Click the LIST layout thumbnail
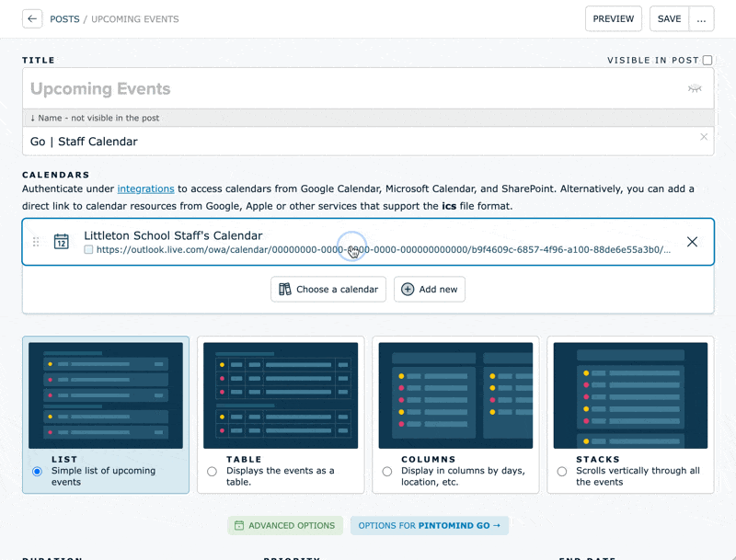Image resolution: width=736 pixels, height=560 pixels. coord(106,395)
